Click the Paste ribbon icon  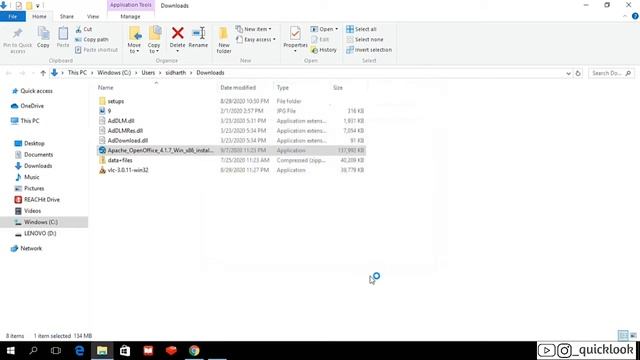(63, 33)
